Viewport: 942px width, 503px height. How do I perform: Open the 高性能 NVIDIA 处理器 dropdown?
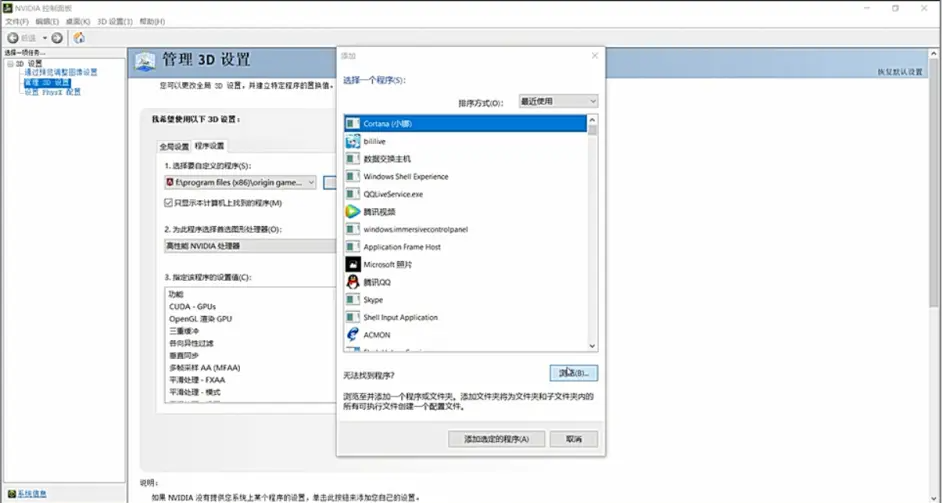tap(250, 246)
